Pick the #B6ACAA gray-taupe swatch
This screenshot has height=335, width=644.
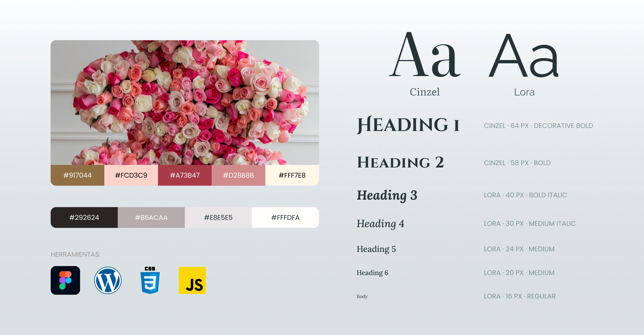coord(151,217)
